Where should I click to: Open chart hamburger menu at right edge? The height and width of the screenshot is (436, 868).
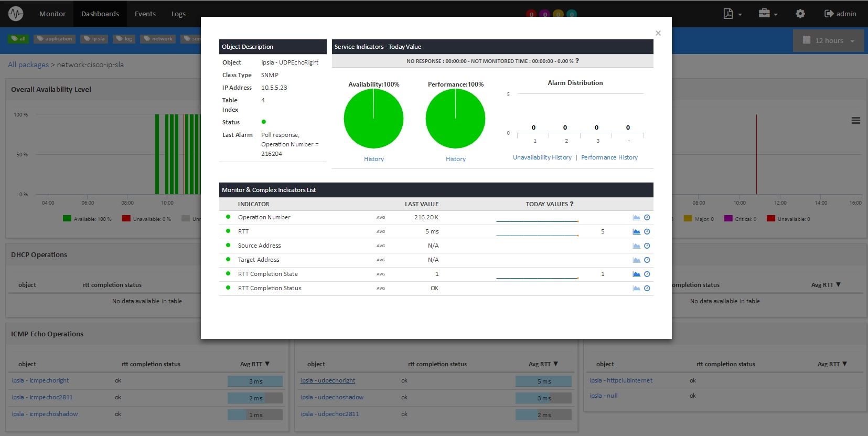pos(856,121)
